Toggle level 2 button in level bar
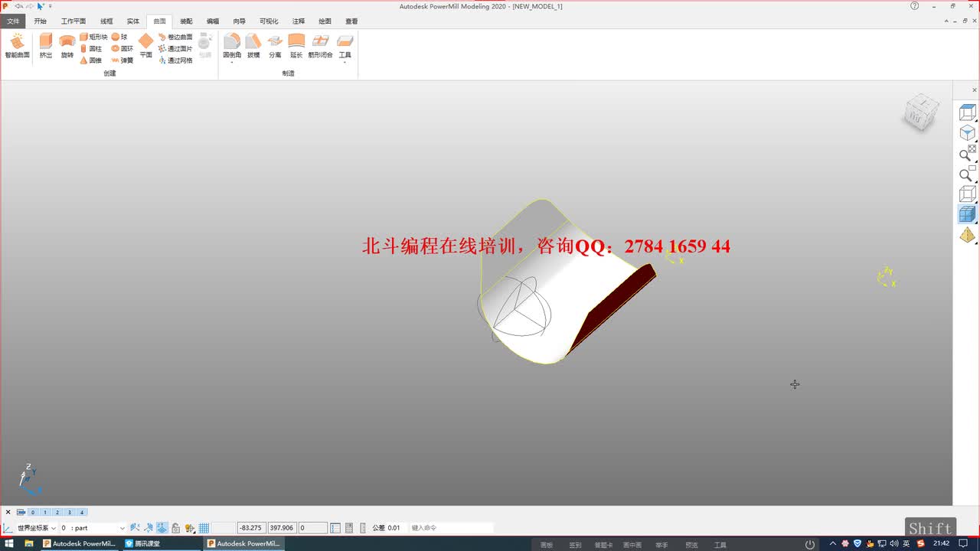980x551 pixels. tap(57, 513)
